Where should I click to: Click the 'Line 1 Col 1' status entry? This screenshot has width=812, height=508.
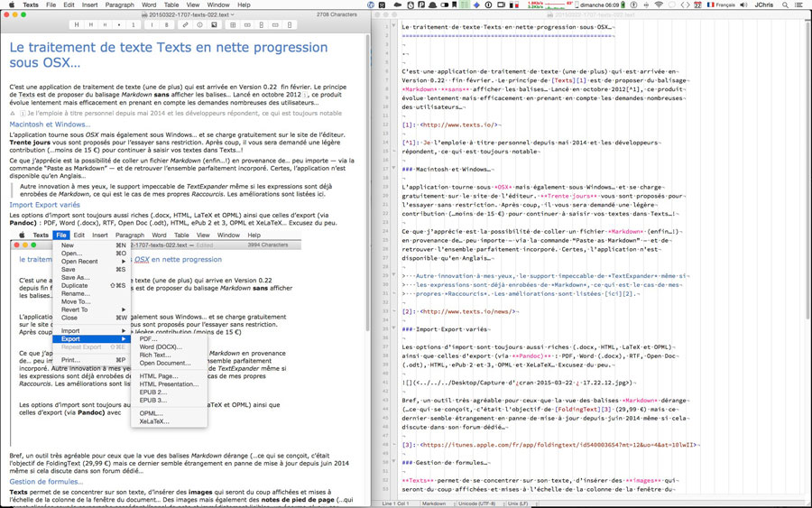pyautogui.click(x=396, y=503)
